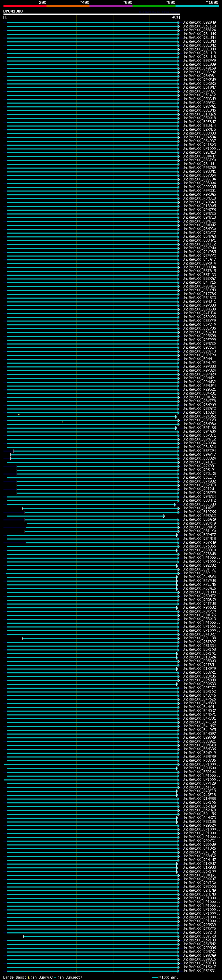This screenshot has height=980, width=222.
Task: Open hit UniRef100_O49169
Action: pos(199,68)
